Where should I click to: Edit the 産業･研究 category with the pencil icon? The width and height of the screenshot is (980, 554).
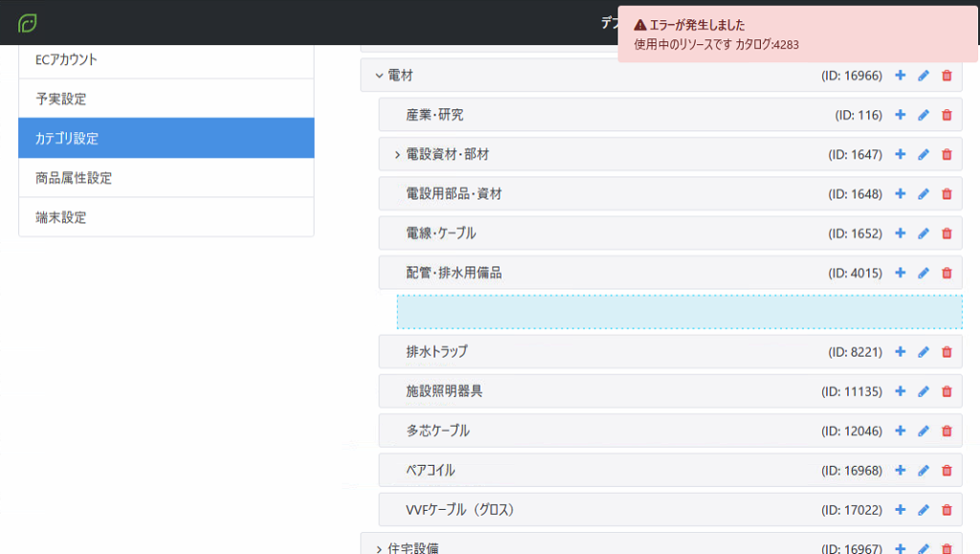924,115
